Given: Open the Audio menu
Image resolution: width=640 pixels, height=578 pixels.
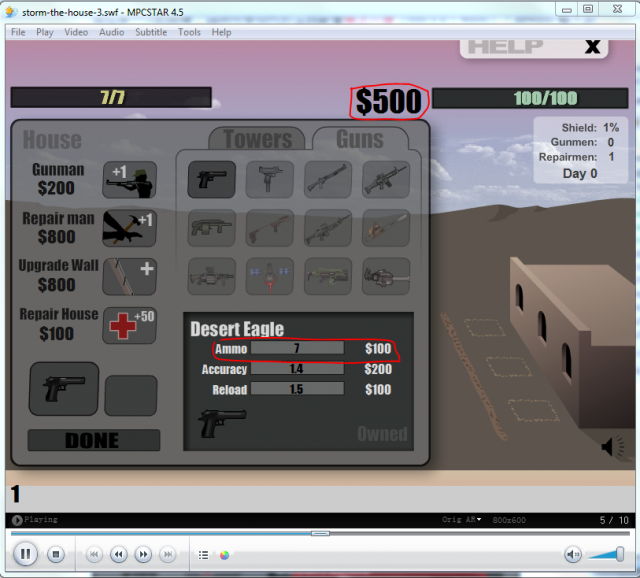Looking at the screenshot, I should (x=111, y=32).
